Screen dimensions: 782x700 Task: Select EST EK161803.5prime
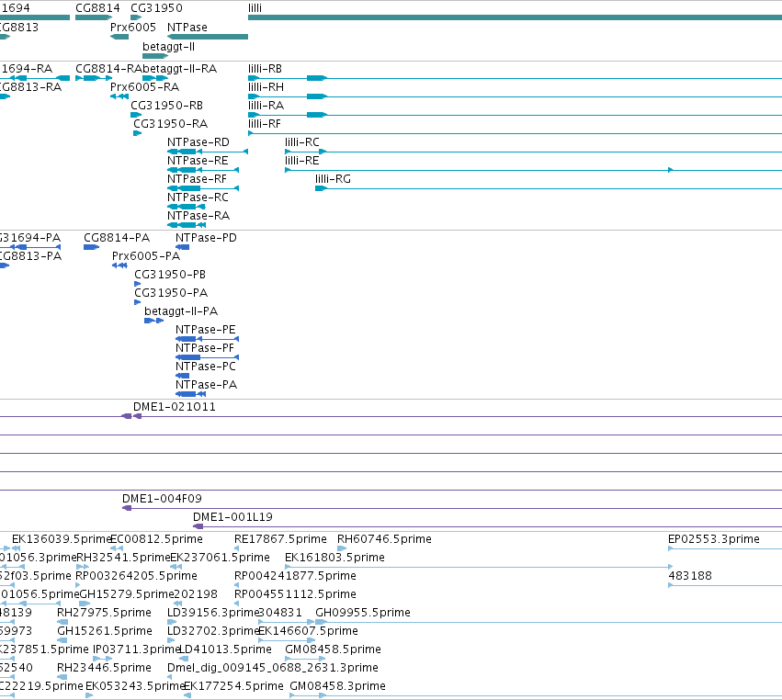click(334, 558)
